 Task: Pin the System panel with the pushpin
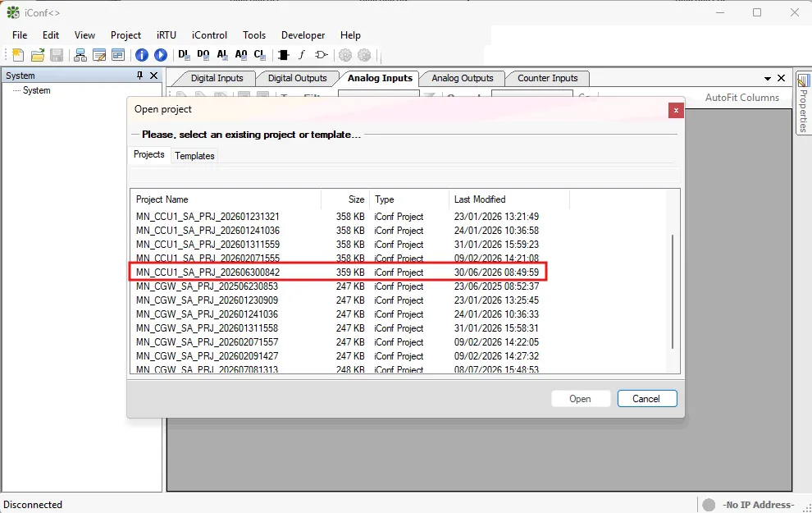tap(139, 76)
